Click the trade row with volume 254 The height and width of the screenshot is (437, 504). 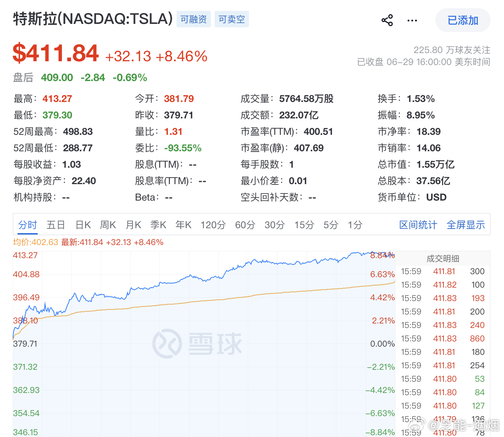point(443,366)
